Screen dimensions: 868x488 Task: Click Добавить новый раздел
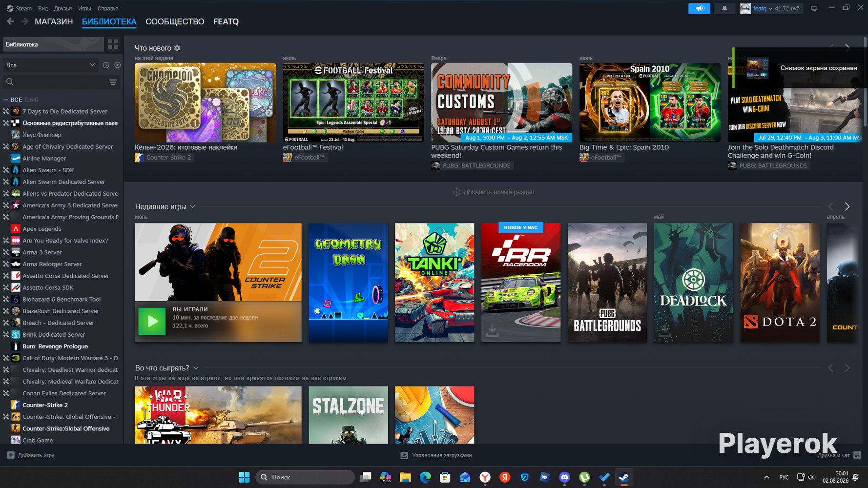tap(494, 192)
